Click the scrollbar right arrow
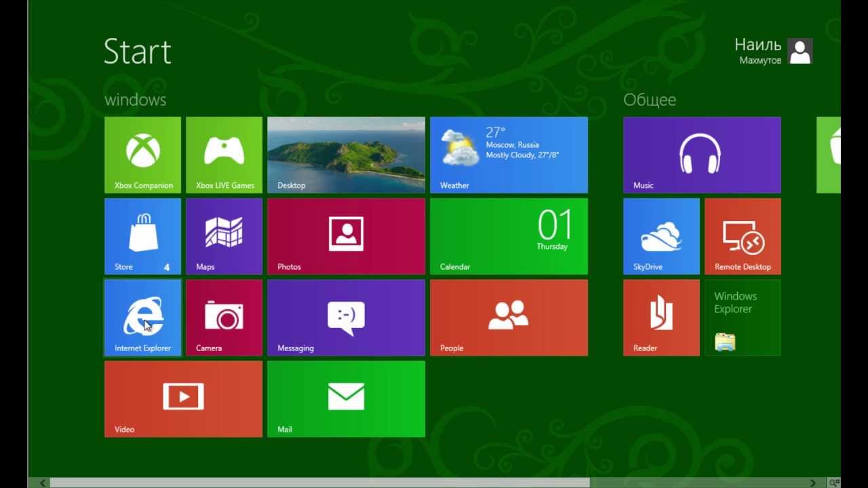 click(x=813, y=483)
